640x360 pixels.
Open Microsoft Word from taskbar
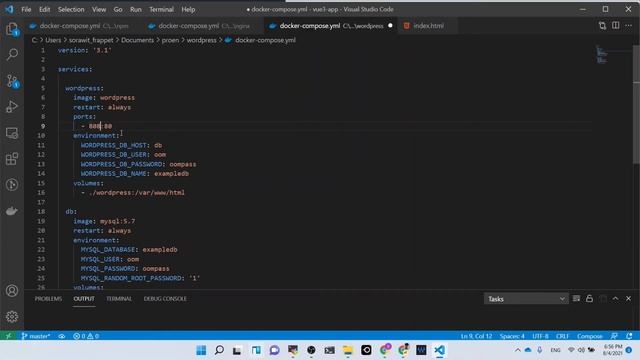[421, 350]
